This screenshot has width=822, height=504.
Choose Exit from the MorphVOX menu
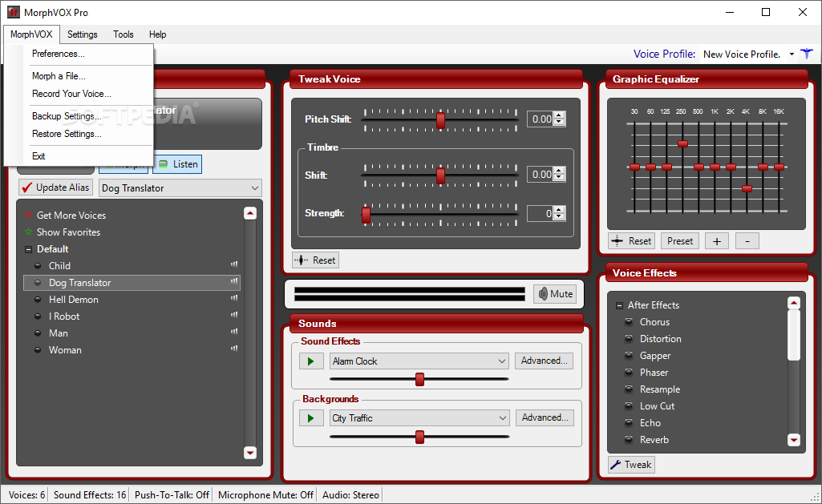tap(38, 156)
